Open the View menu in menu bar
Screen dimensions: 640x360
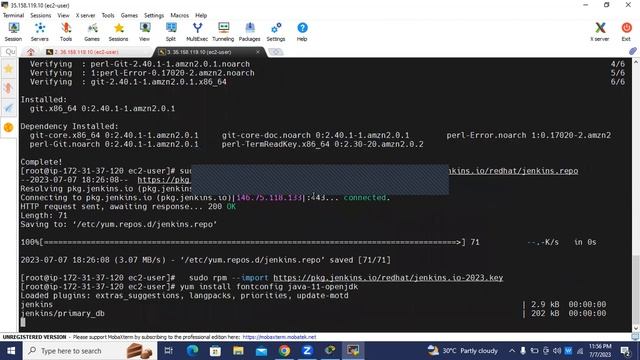(63, 15)
